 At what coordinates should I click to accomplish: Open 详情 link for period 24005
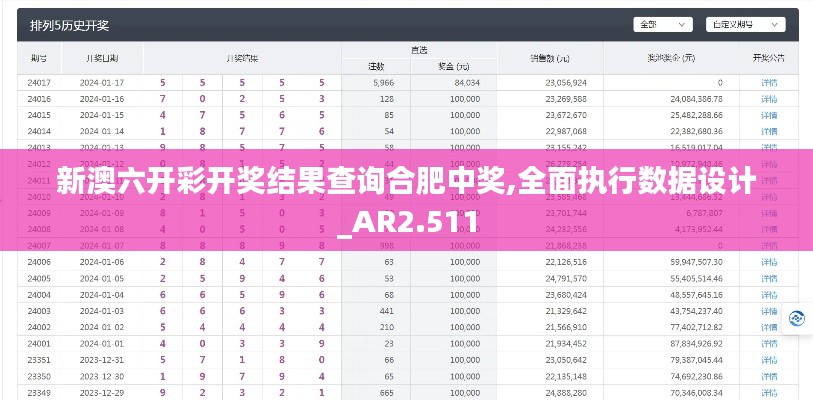(768, 279)
